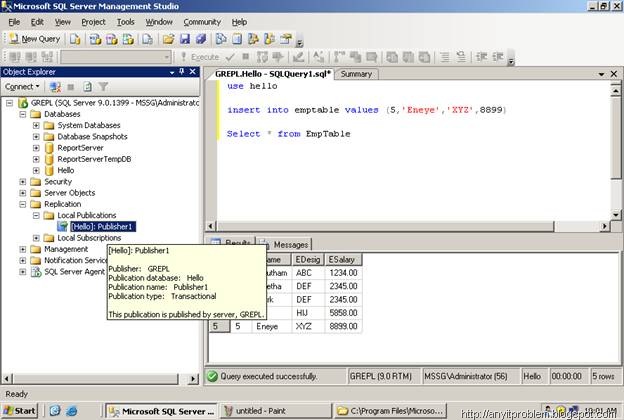
Task: Select the Local Publications folder
Action: pos(86,215)
